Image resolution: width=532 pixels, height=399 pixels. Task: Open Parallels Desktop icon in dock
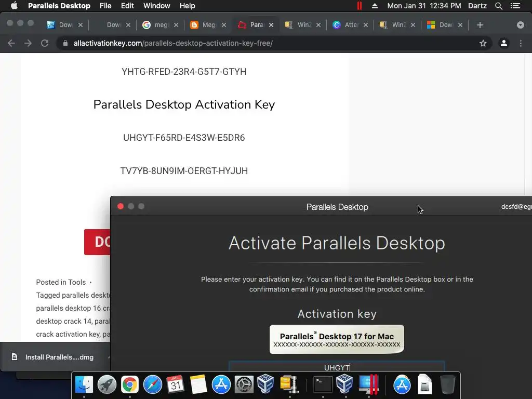tap(368, 384)
